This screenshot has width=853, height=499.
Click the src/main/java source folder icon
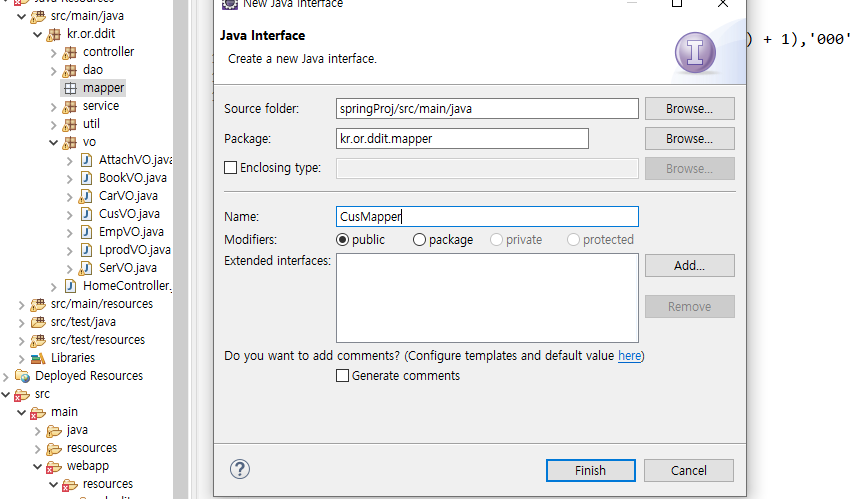click(x=38, y=17)
